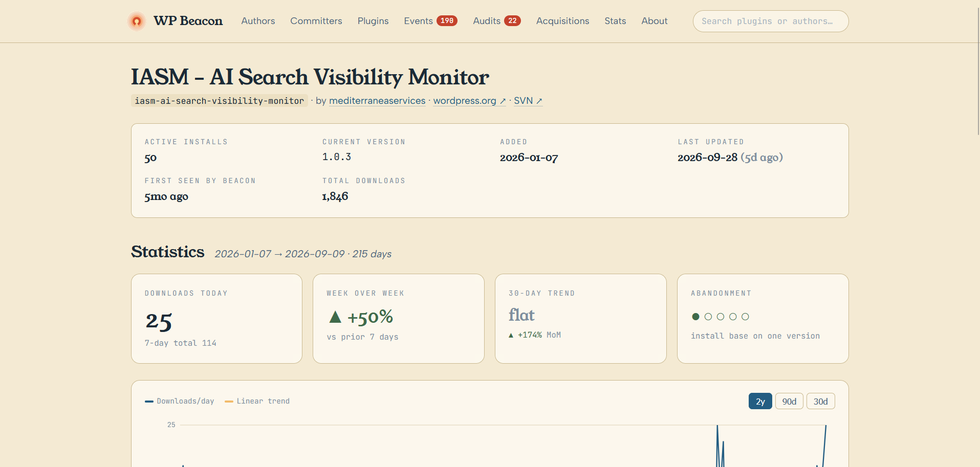Toggle the Downloads/day legend entry

[180, 401]
